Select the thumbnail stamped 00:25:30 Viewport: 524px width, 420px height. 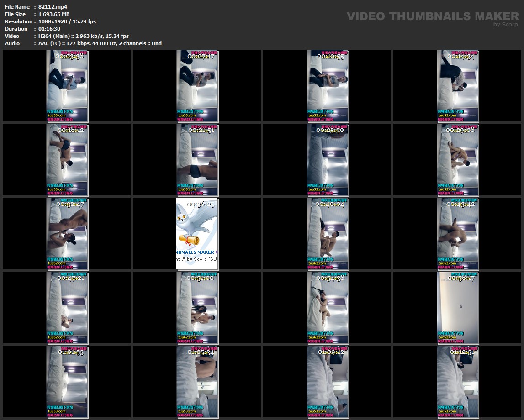(x=327, y=160)
